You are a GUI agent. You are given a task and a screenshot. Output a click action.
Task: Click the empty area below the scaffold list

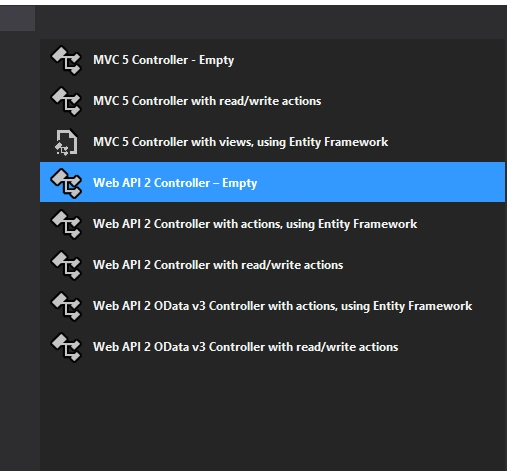click(272, 419)
